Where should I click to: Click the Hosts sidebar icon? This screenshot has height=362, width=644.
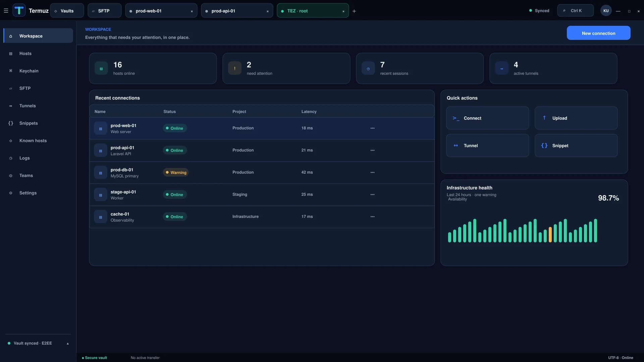[11, 54]
